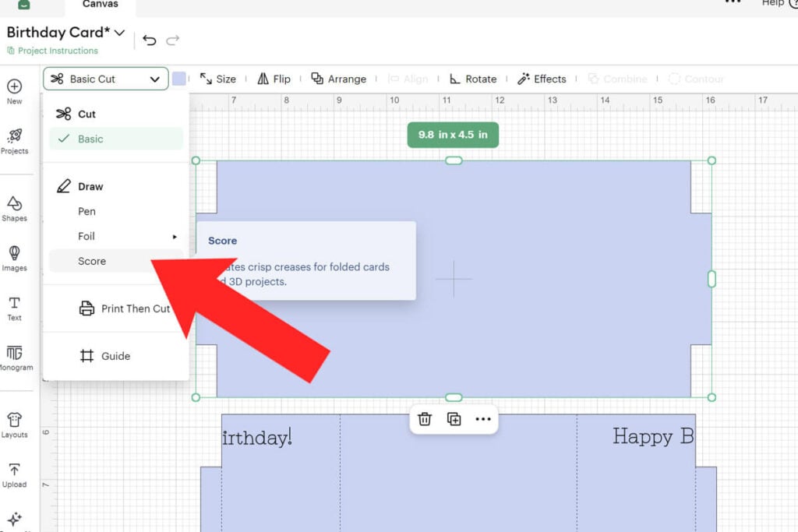Click the Effects toolbar button
The height and width of the screenshot is (532, 798).
pyautogui.click(x=542, y=79)
